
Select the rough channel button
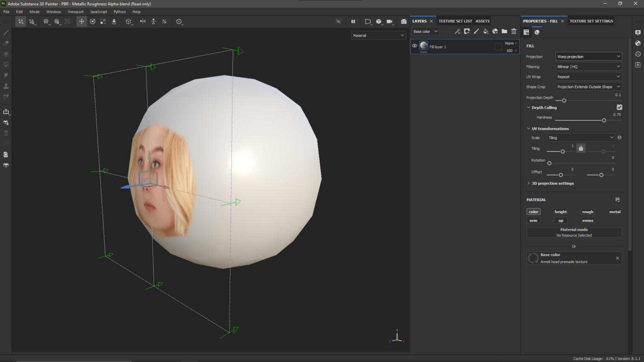587,212
